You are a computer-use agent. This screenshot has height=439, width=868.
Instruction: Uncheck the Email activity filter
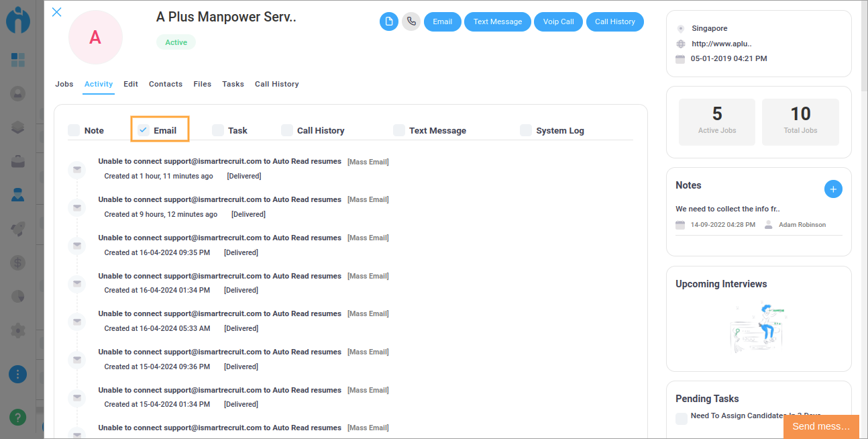click(144, 130)
